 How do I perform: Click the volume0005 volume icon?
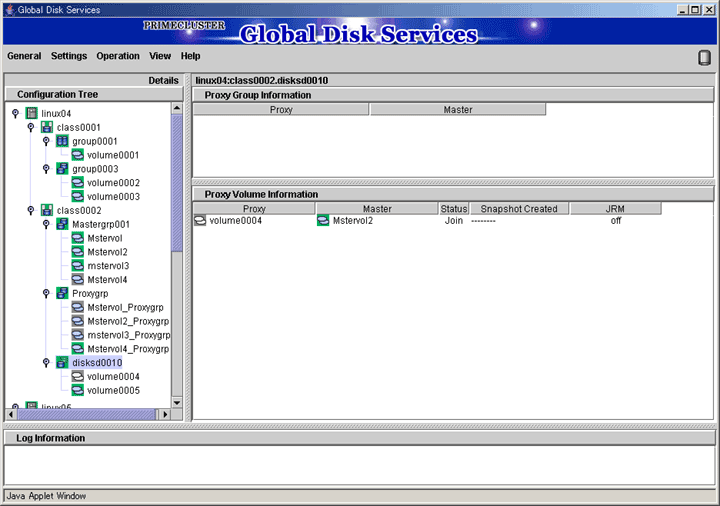pos(78,390)
